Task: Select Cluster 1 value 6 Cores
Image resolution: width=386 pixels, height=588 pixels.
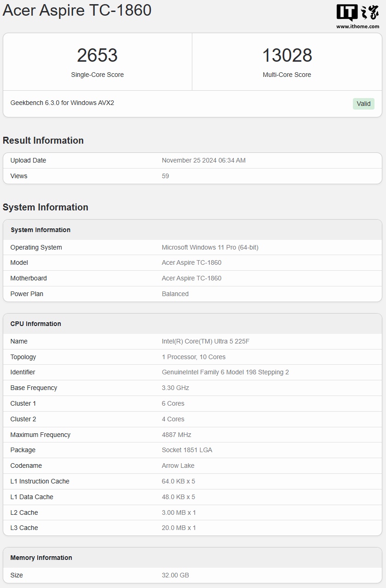Action: pyautogui.click(x=173, y=403)
